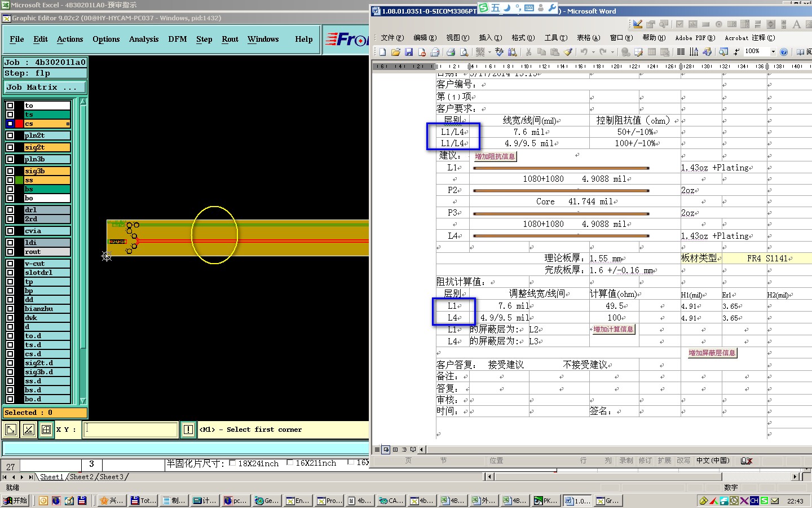This screenshot has width=812, height=508.
Task: Click the exclamation mark icon in Graphic Editor
Action: 188,430
